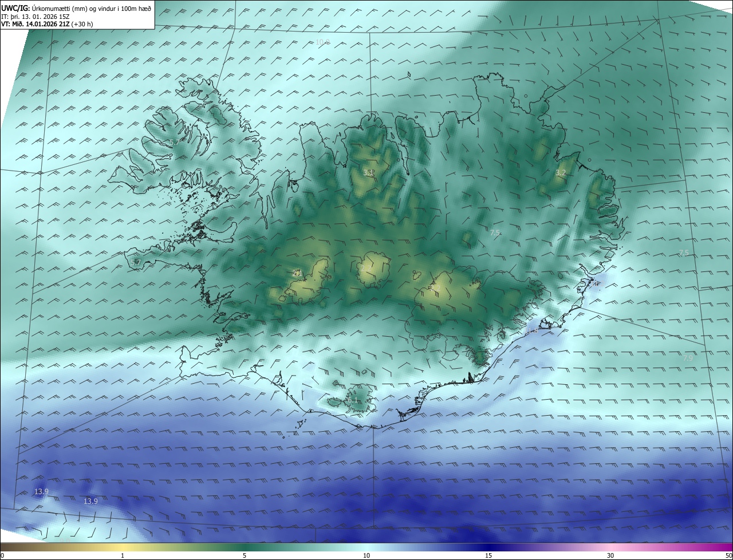Screen dimensions: 733x560
Task: Click the '0' tick label on the color bar
Action: click(x=2, y=555)
